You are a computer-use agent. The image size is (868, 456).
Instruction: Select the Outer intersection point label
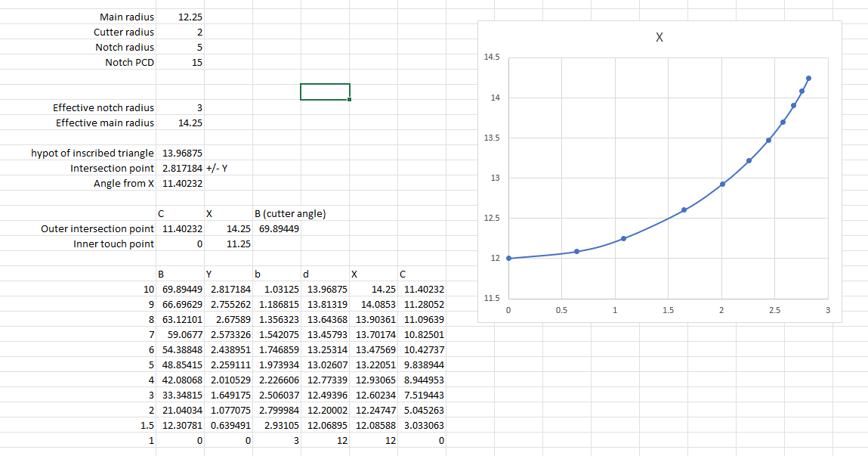tap(97, 228)
